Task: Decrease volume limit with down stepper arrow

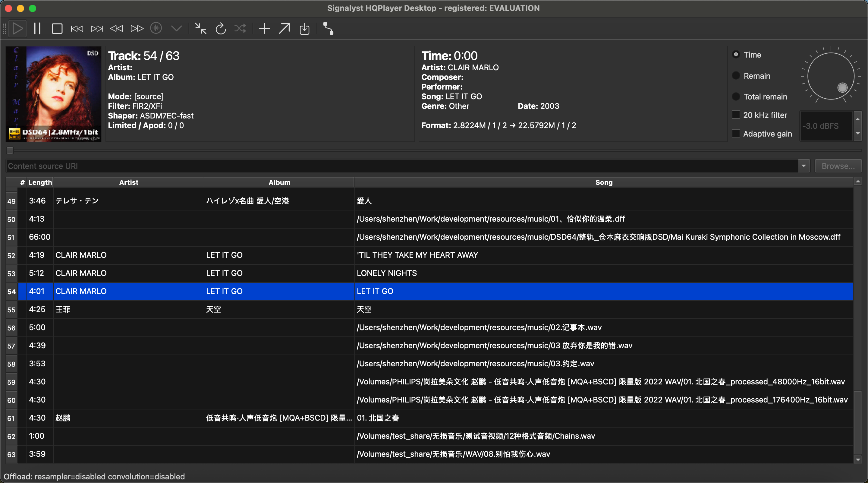Action: pos(857,134)
